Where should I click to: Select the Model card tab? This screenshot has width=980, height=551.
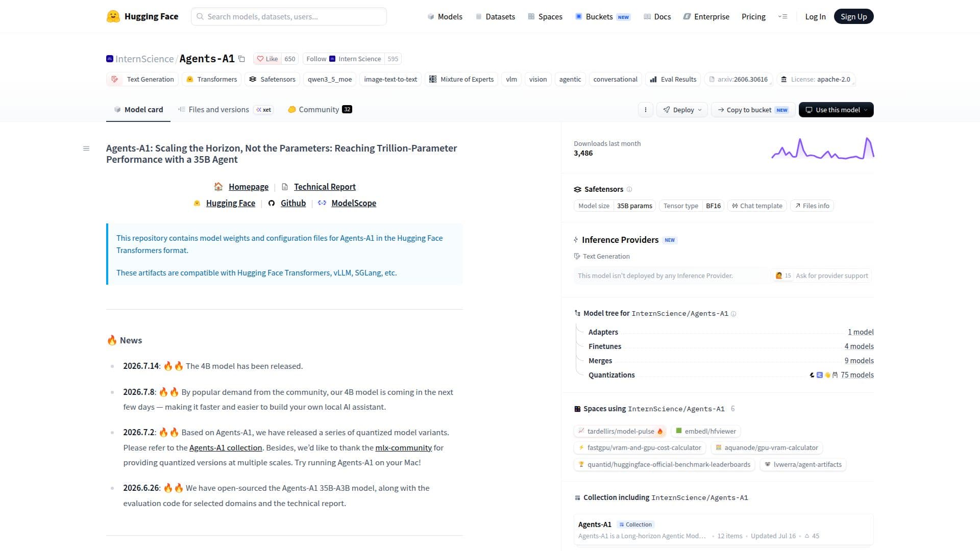tap(138, 109)
